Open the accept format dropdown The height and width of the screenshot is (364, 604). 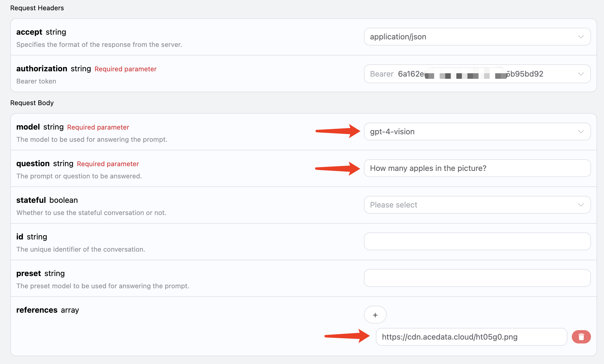[477, 37]
